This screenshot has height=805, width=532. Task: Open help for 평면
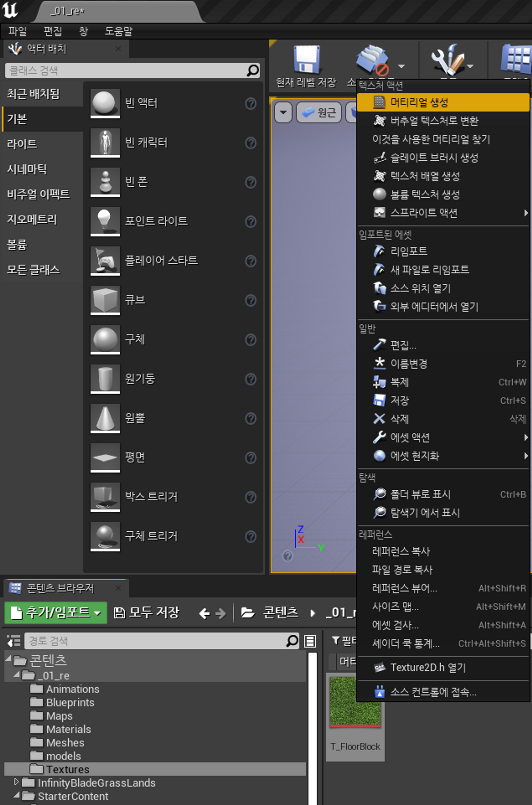coord(250,458)
